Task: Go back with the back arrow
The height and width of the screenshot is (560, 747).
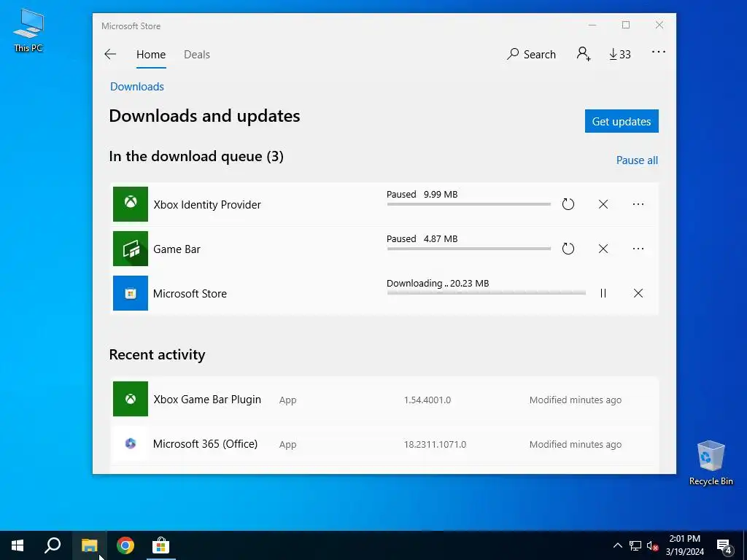Action: point(110,54)
